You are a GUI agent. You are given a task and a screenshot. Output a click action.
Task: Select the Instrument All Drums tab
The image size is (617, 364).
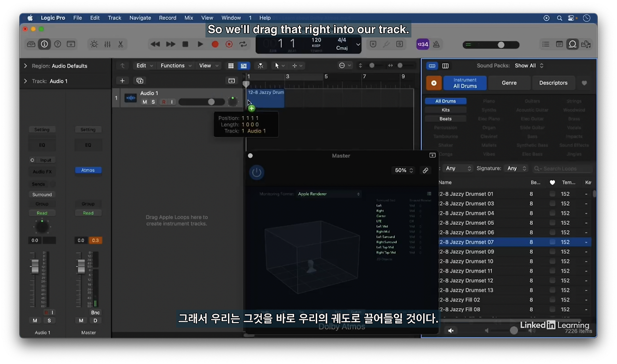465,83
